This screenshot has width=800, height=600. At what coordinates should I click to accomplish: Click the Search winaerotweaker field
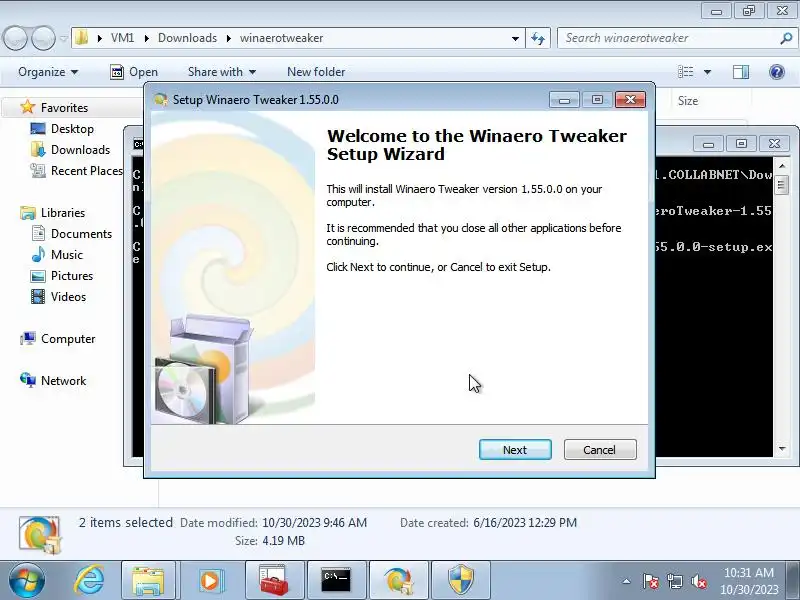tap(668, 38)
